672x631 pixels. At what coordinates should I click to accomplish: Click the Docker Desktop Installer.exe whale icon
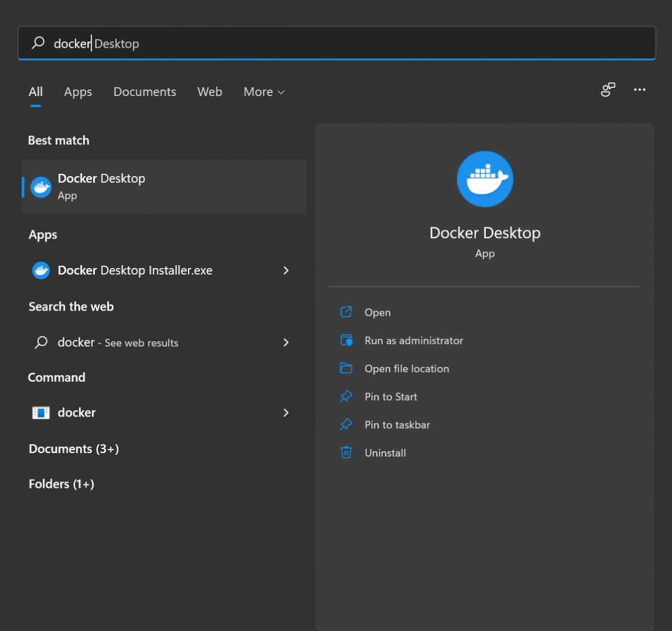(41, 270)
